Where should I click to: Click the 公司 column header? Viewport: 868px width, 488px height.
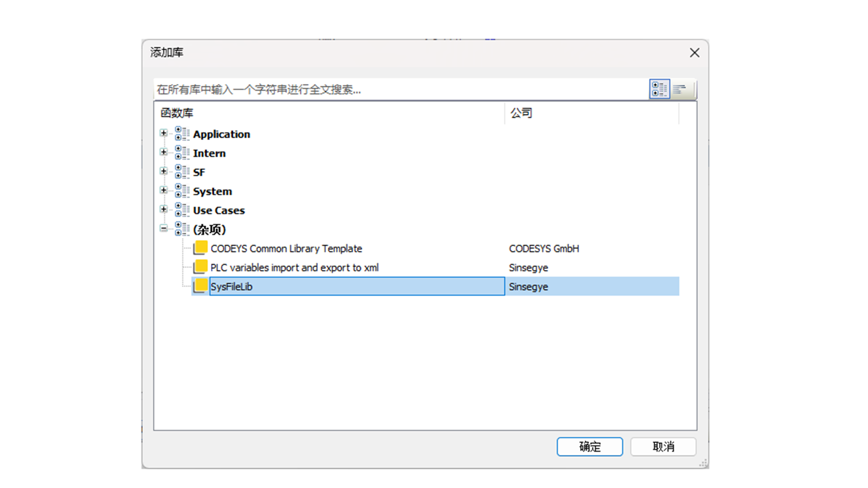click(592, 113)
